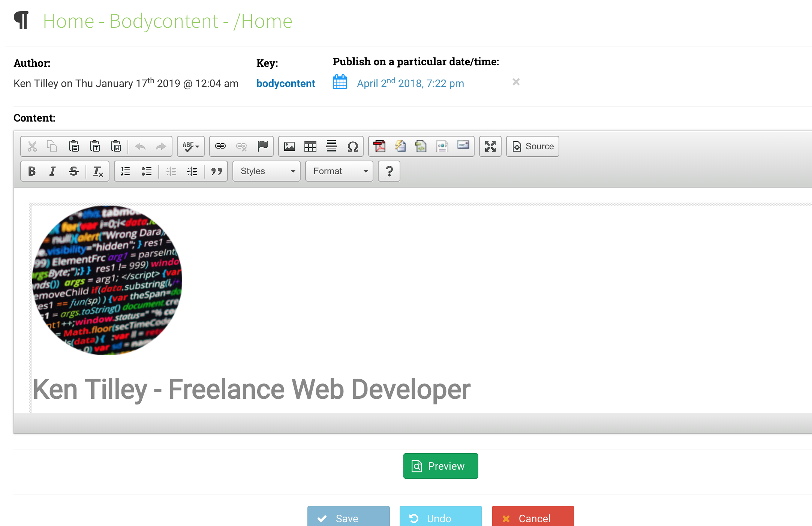Screen dimensions: 812x526
Task: Toggle italic formatting
Action: 52,171
